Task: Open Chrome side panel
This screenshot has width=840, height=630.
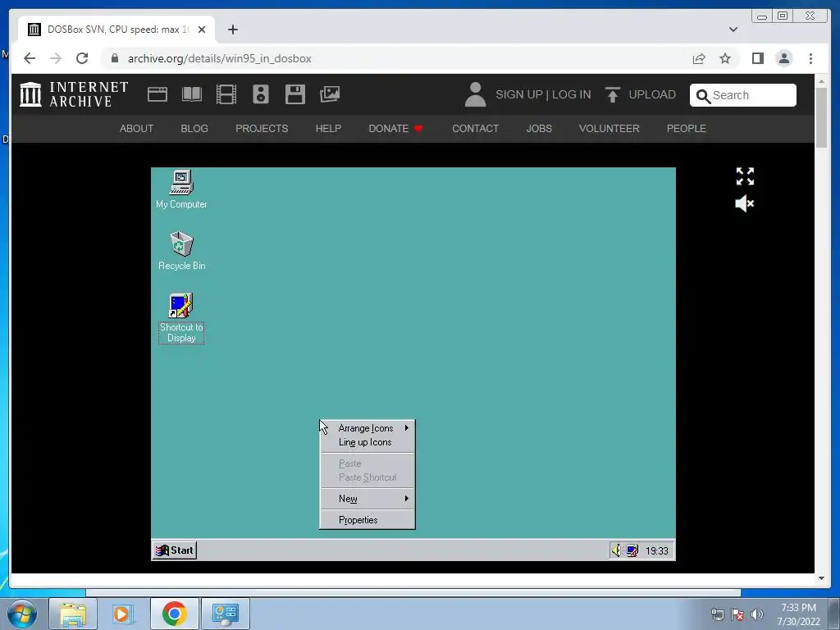Action: click(757, 58)
